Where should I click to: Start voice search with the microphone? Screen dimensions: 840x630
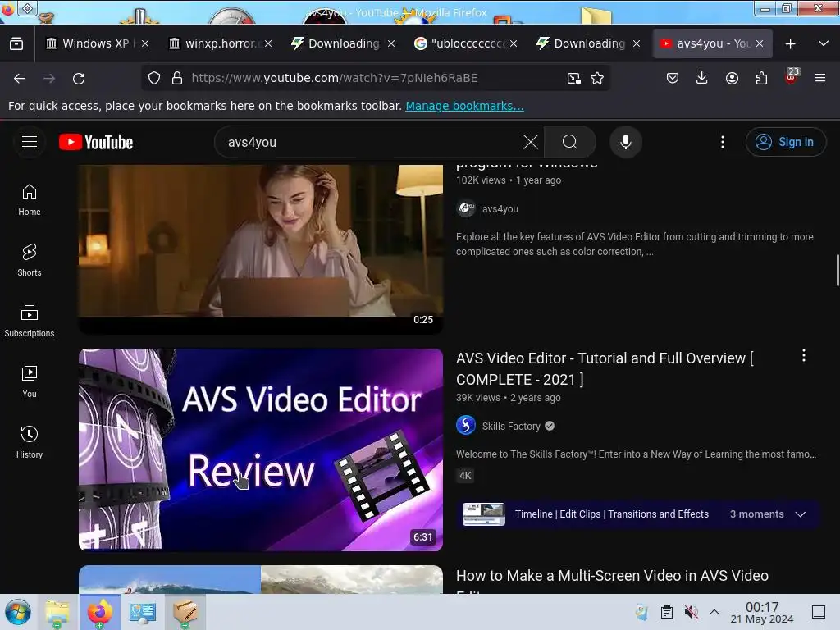(626, 142)
